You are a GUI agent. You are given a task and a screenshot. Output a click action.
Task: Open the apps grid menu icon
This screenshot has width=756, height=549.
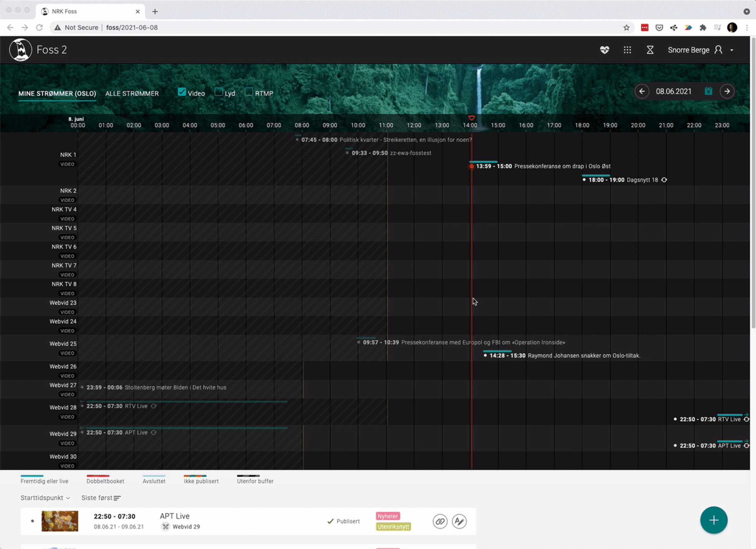point(627,50)
